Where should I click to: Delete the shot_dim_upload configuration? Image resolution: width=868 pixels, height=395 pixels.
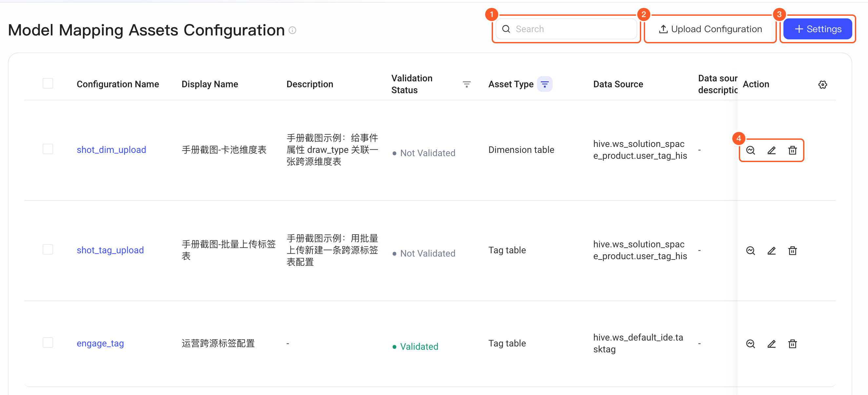coord(793,150)
